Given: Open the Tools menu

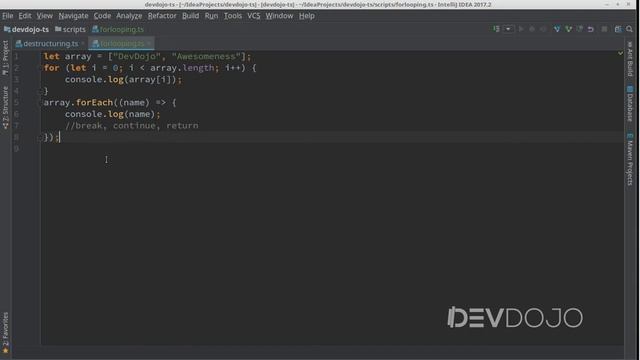Looking at the screenshot, I should coord(233,16).
